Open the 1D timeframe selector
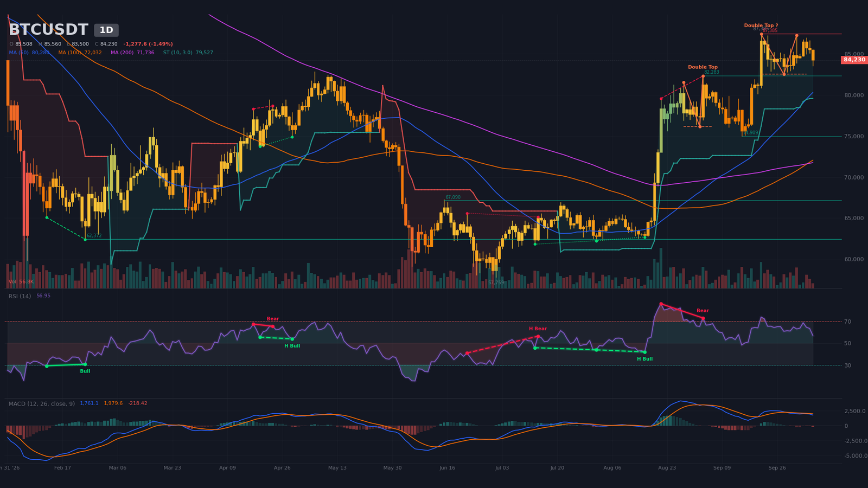 pos(106,30)
